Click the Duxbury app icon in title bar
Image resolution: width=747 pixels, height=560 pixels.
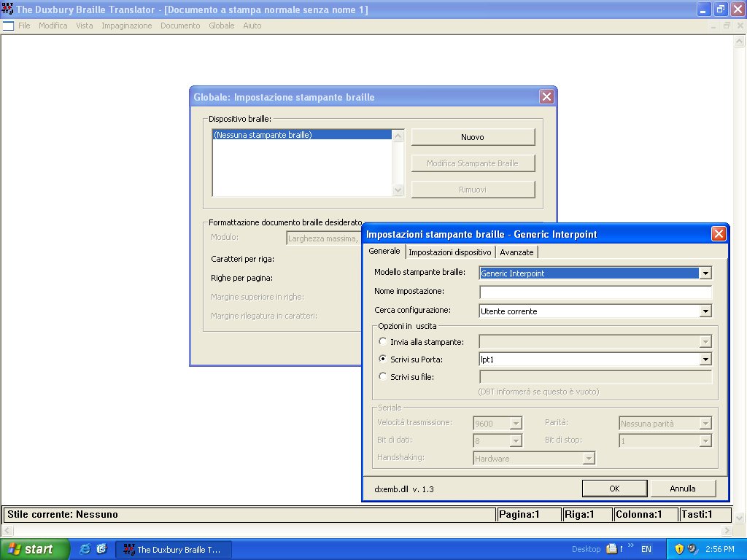click(7, 9)
